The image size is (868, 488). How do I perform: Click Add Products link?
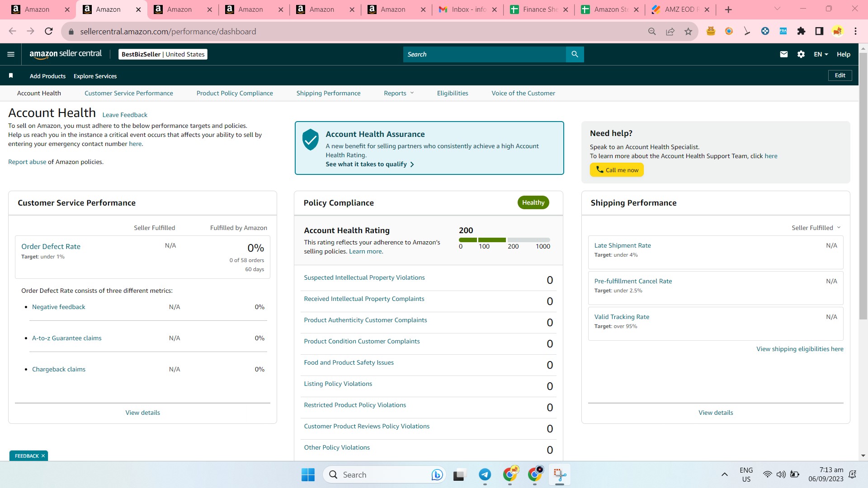[x=47, y=76]
